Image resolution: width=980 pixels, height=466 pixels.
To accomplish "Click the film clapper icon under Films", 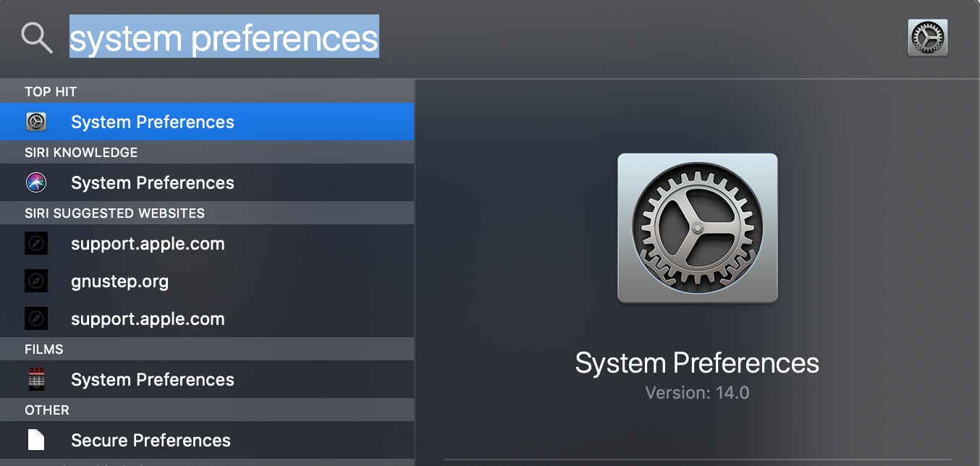I will click(x=36, y=379).
